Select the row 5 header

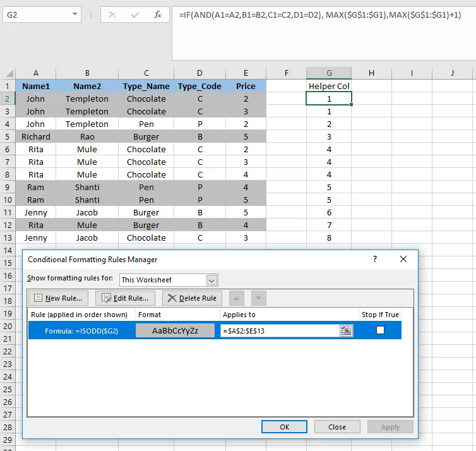click(8, 136)
